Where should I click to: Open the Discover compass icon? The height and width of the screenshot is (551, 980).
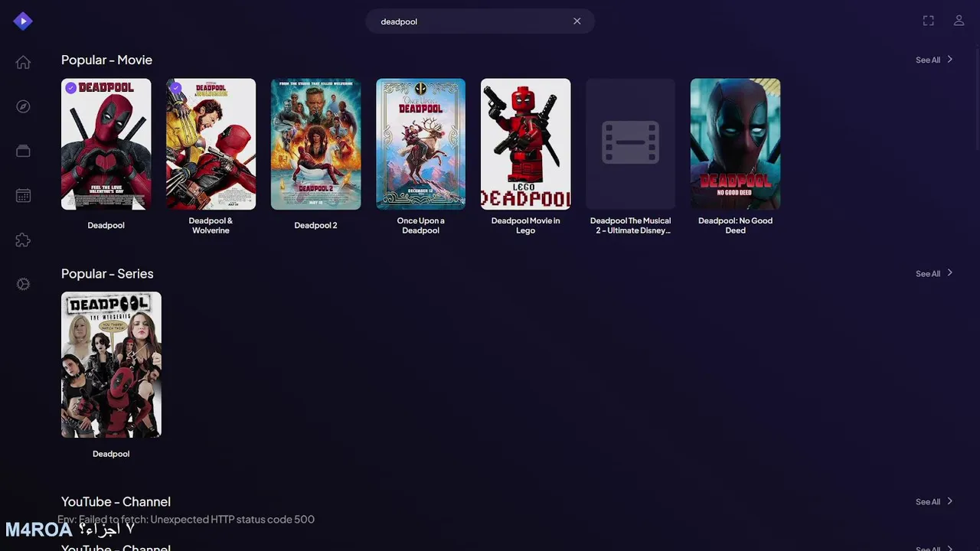coord(23,106)
